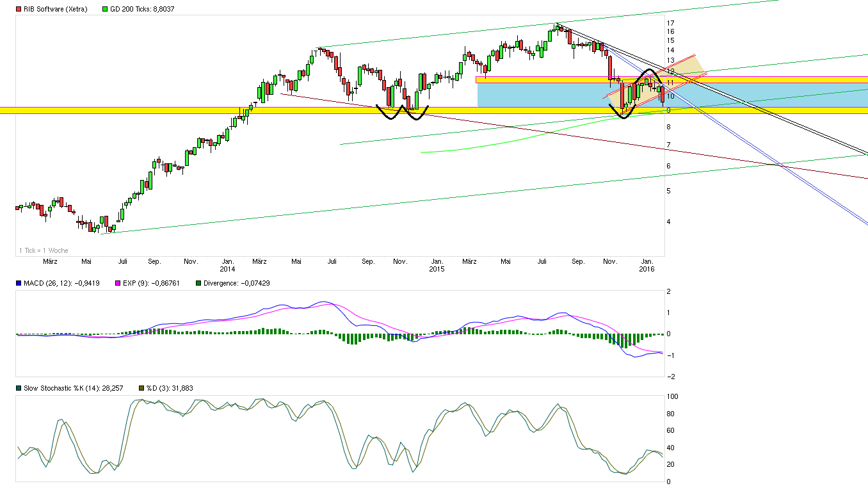868x495 pixels.
Task: Click the red RIB Software legend swatch
Action: tap(19, 10)
